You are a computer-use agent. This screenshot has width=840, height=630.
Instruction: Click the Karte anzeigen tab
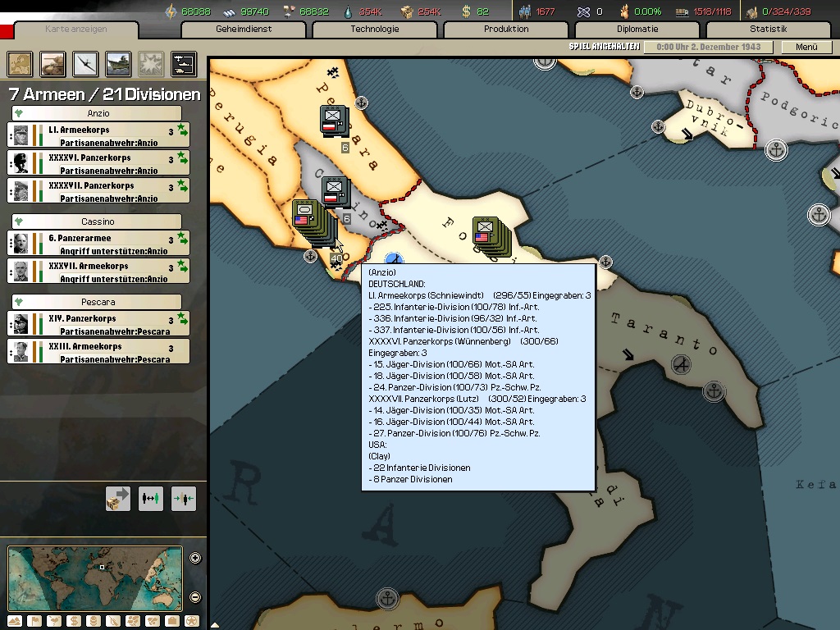(76, 29)
